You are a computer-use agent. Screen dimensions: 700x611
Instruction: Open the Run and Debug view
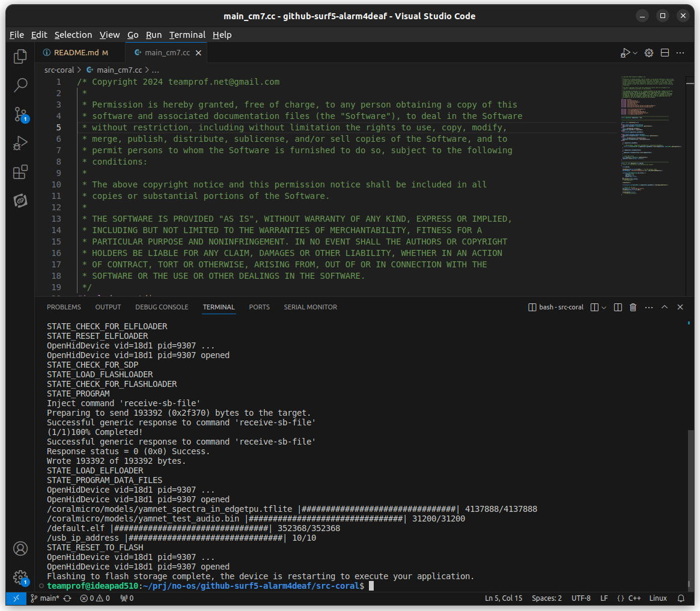pos(20,143)
